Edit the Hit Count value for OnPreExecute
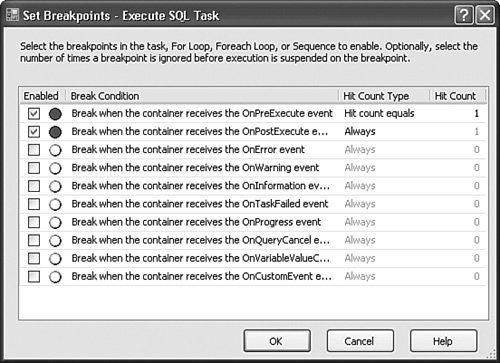 (457, 114)
